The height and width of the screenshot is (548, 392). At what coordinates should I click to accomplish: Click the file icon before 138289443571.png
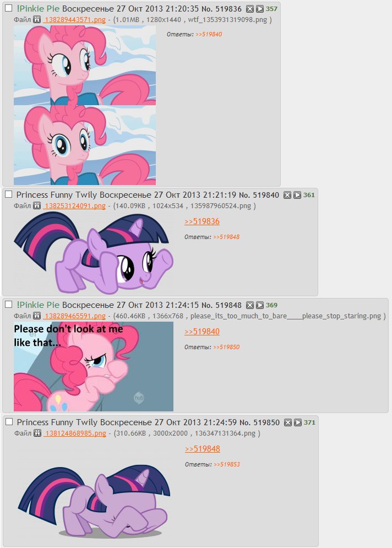tap(37, 20)
